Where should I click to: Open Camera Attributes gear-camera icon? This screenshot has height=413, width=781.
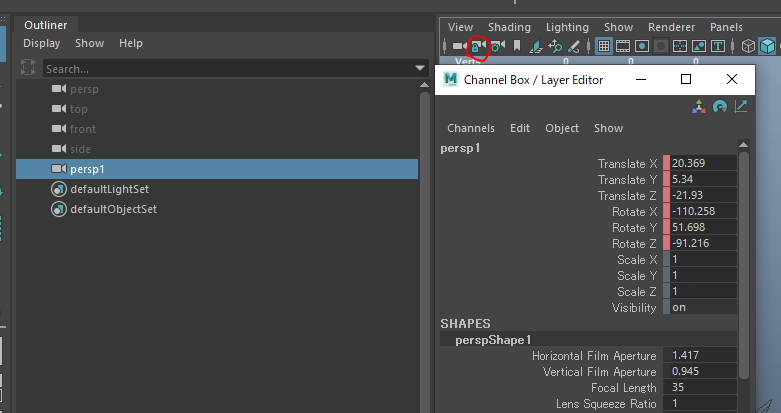pyautogui.click(x=498, y=46)
